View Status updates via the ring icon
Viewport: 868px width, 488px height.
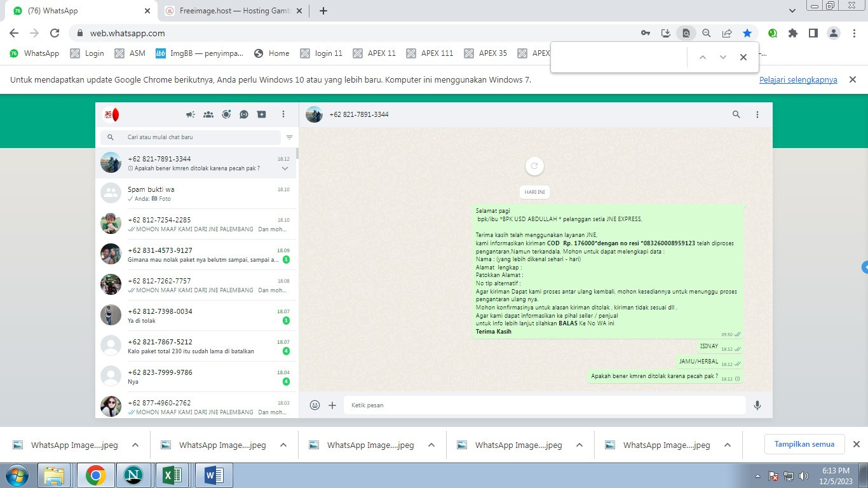click(226, 114)
